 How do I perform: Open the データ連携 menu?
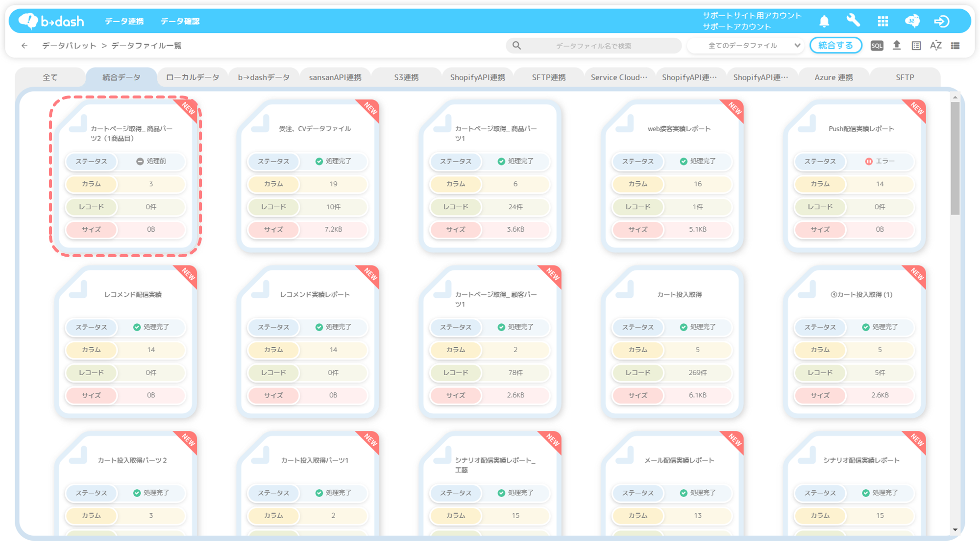124,21
